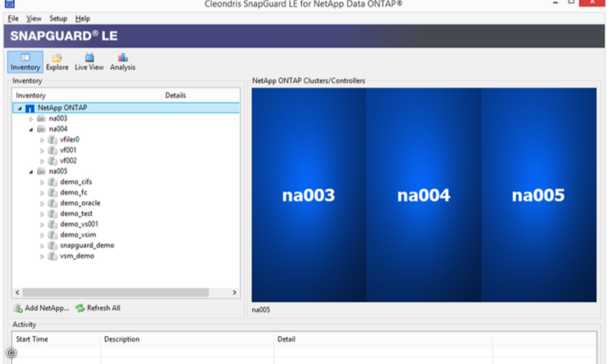Open the na004 controller tile
This screenshot has width=607, height=364.
pos(424,195)
